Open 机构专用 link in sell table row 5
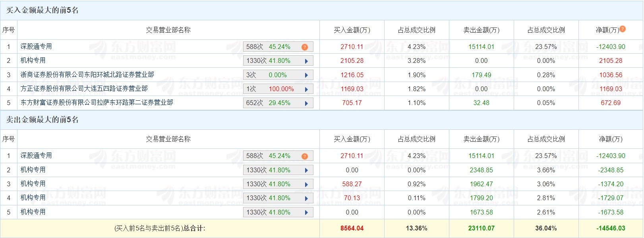 [x=33, y=212]
